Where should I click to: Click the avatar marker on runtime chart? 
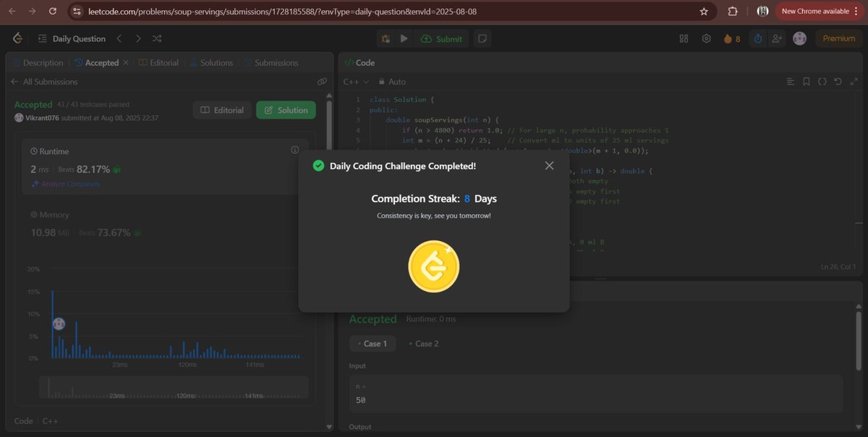(x=59, y=323)
